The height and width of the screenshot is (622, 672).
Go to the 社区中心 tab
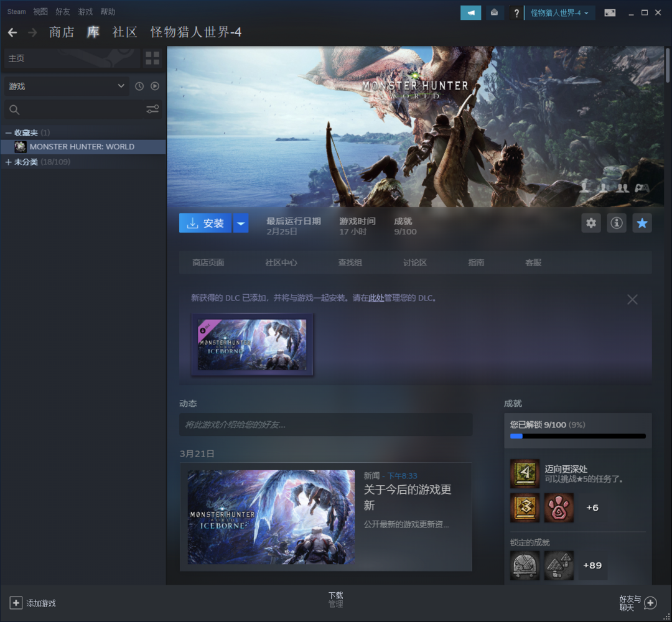coord(281,262)
